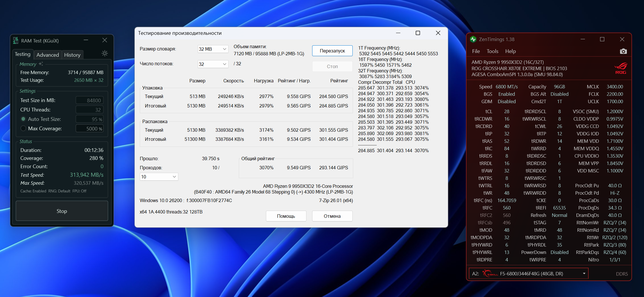The height and width of the screenshot is (297, 644).
Task: Click the Помощь help button
Action: [286, 216]
